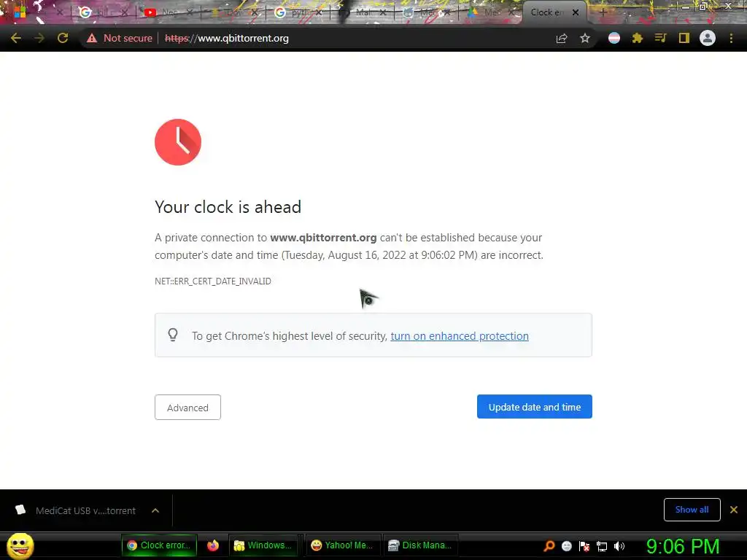This screenshot has width=747, height=560.
Task: Open Yahoo! Messenger from taskbar
Action: pyautogui.click(x=341, y=545)
